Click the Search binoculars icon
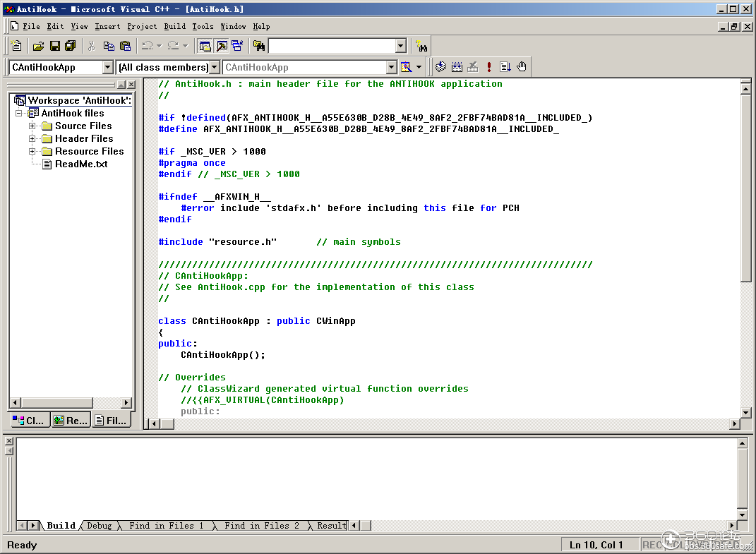Screen dimensions: 756x554 (421, 47)
